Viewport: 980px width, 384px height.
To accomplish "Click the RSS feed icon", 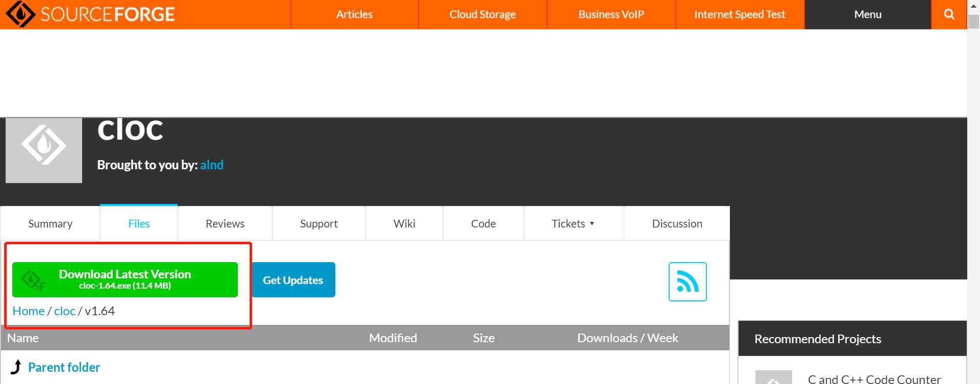I will pyautogui.click(x=688, y=281).
